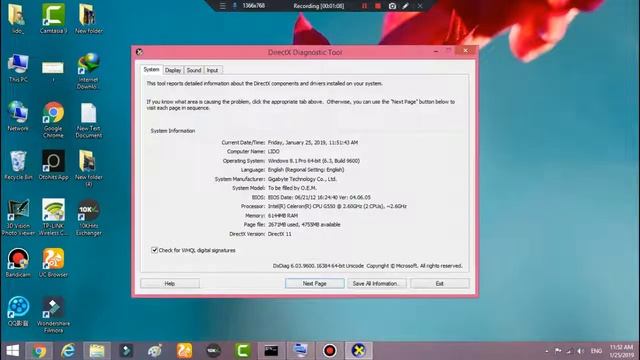Click the ENG language indicator
Viewport: 640px width, 360px height.
pyautogui.click(x=596, y=351)
